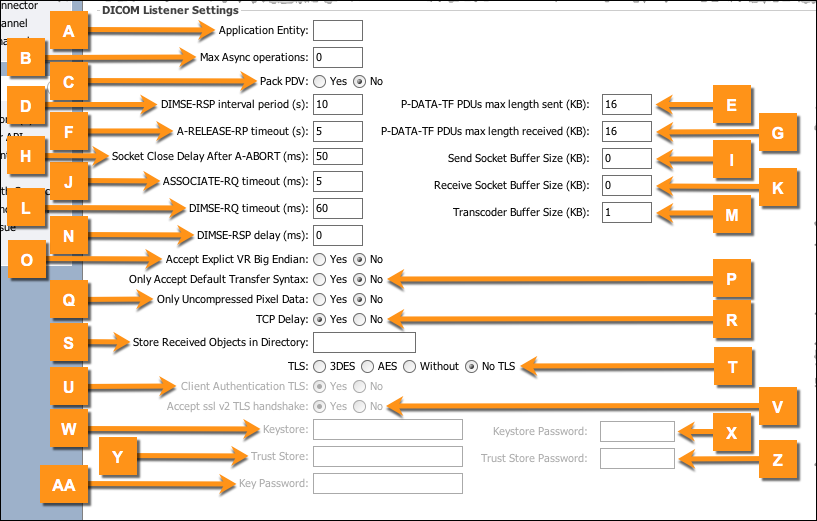The image size is (817, 521).
Task: Select Yes for Only Uncompressed Pixel Data
Action: 319,299
